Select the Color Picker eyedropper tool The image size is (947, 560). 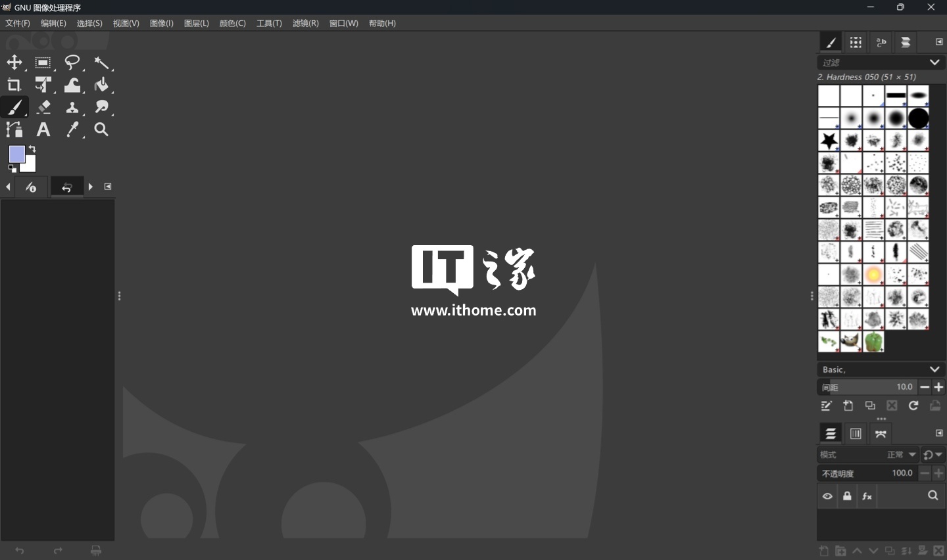coord(72,129)
